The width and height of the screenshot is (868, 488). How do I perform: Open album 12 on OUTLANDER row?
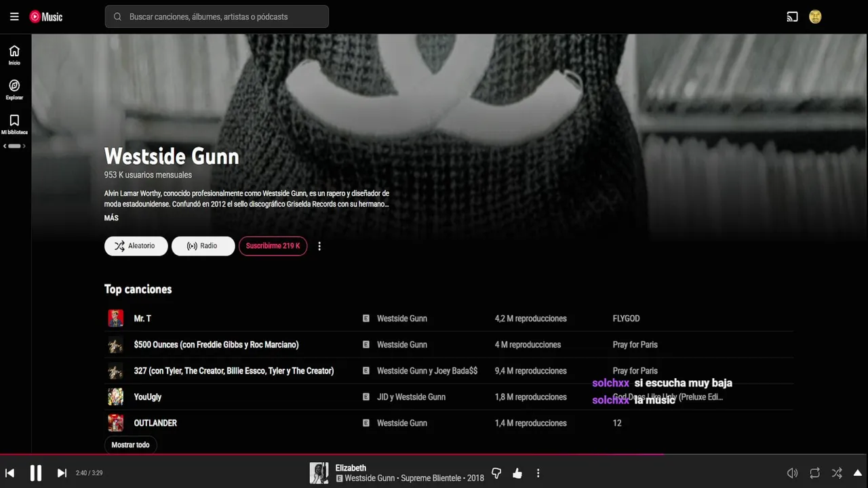617,423
